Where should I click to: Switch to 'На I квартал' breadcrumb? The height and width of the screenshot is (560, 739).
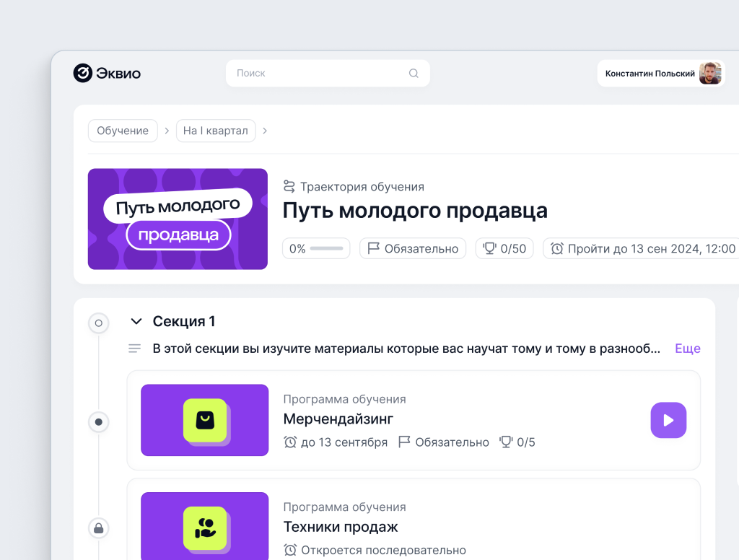pyautogui.click(x=216, y=131)
